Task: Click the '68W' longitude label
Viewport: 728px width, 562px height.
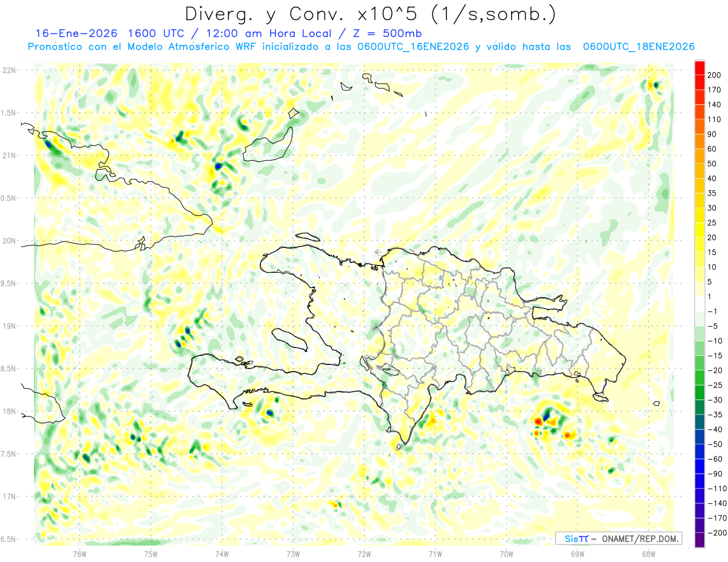Action: [648, 554]
